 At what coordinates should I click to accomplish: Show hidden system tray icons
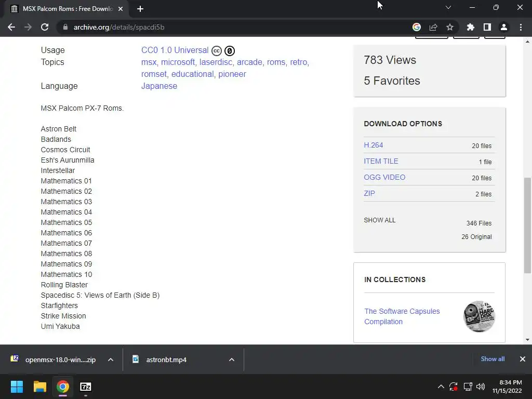[x=441, y=387]
